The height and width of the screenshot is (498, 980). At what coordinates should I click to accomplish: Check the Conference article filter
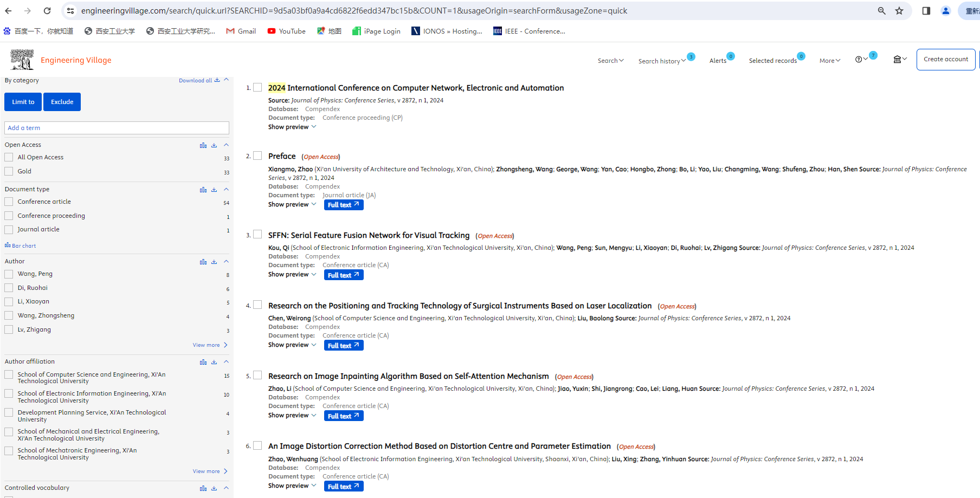(9, 202)
